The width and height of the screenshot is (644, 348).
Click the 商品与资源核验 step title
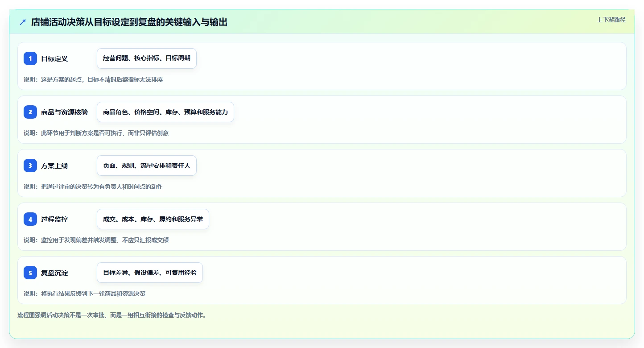point(64,112)
